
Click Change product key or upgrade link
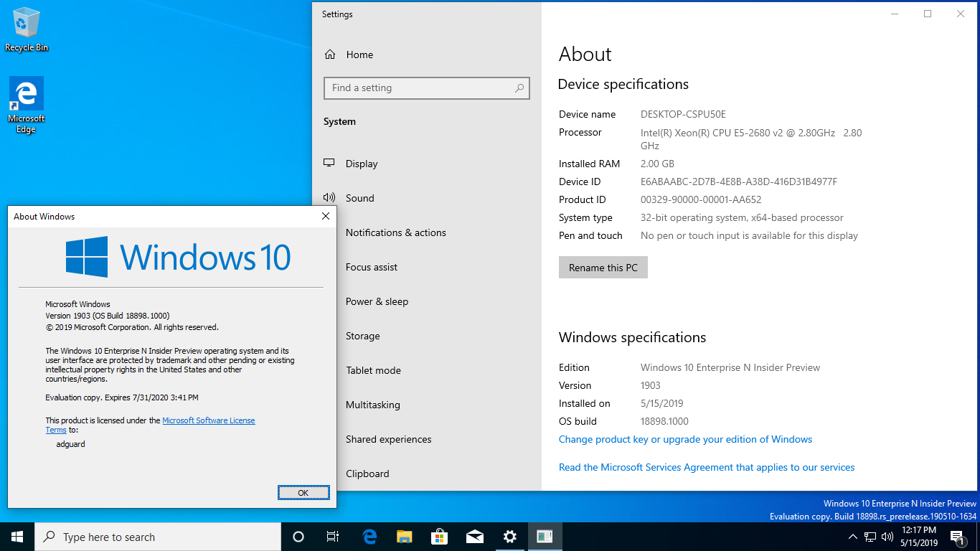[x=685, y=439]
